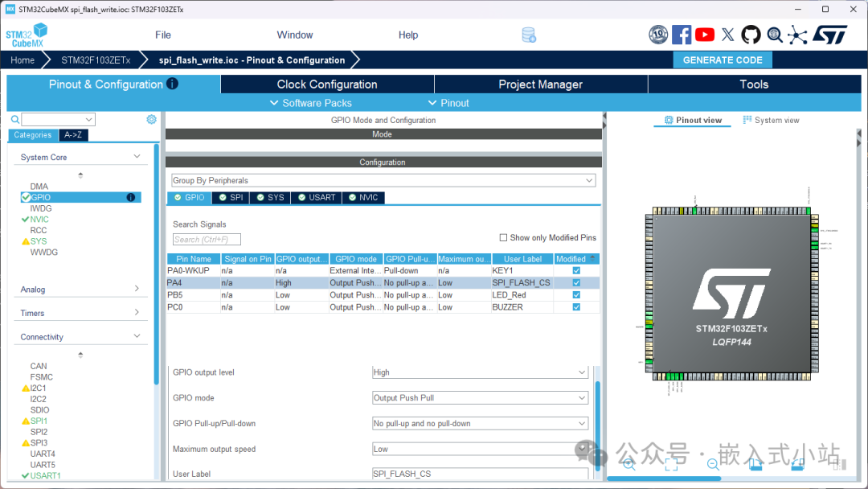Click the pinout view horizontal scrollbar
Image resolution: width=868 pixels, height=489 pixels.
pos(665,479)
